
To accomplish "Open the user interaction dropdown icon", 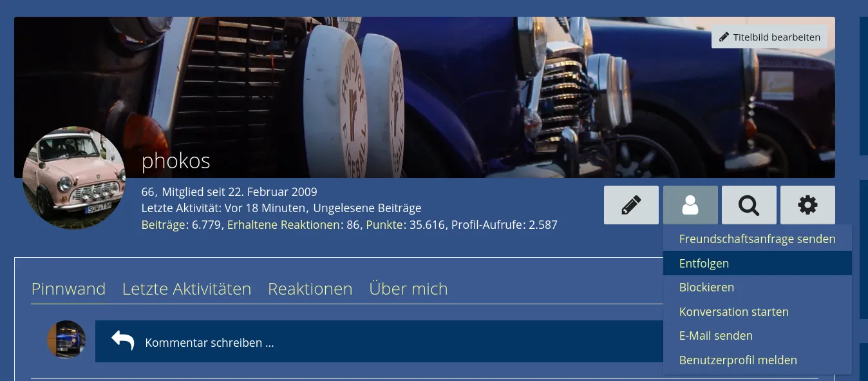I will click(690, 205).
